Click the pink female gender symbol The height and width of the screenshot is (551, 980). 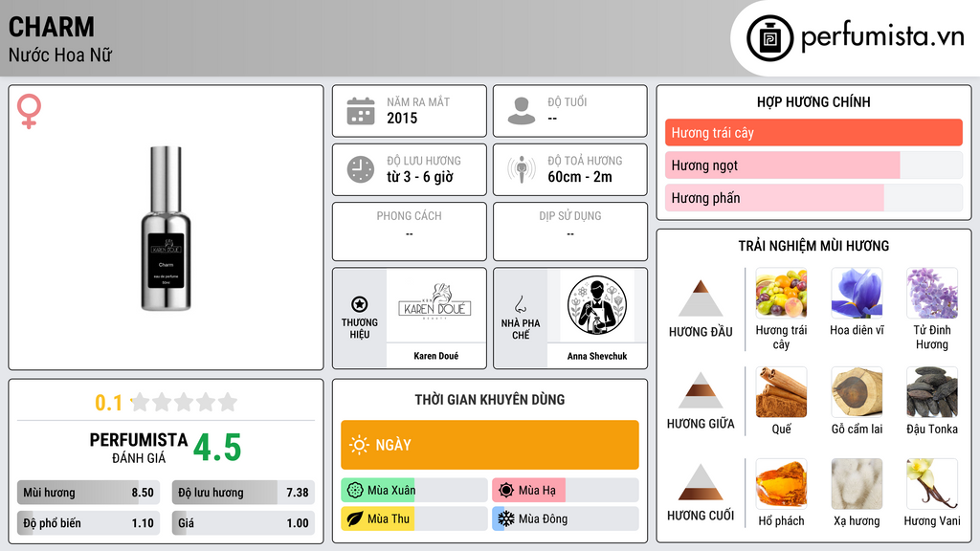[x=29, y=111]
